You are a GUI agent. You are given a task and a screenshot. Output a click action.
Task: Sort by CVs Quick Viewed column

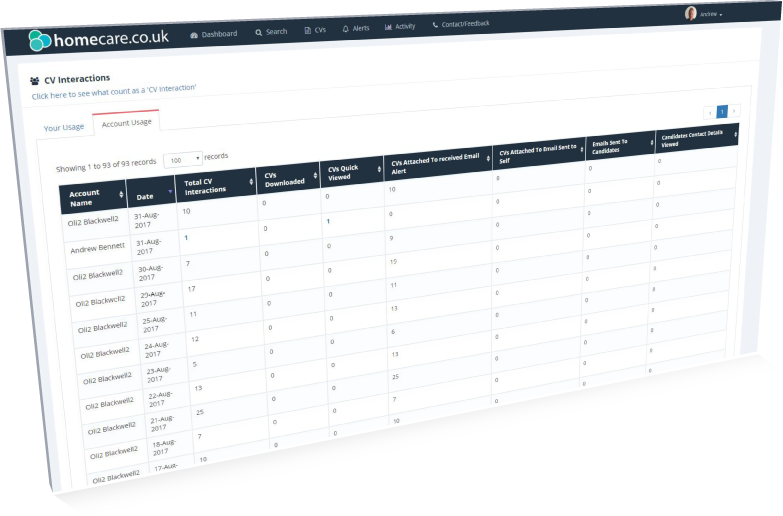(352, 171)
